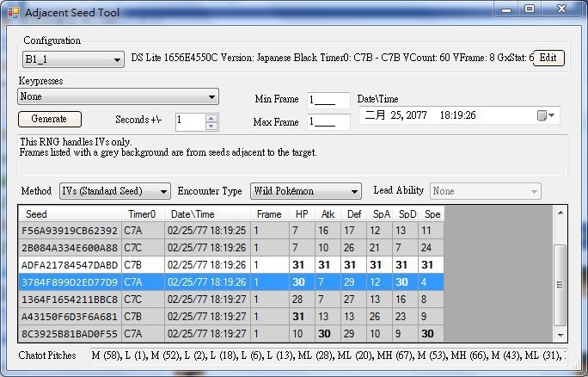
Task: Focus the Max Frame input field
Action: pyautogui.click(x=328, y=122)
